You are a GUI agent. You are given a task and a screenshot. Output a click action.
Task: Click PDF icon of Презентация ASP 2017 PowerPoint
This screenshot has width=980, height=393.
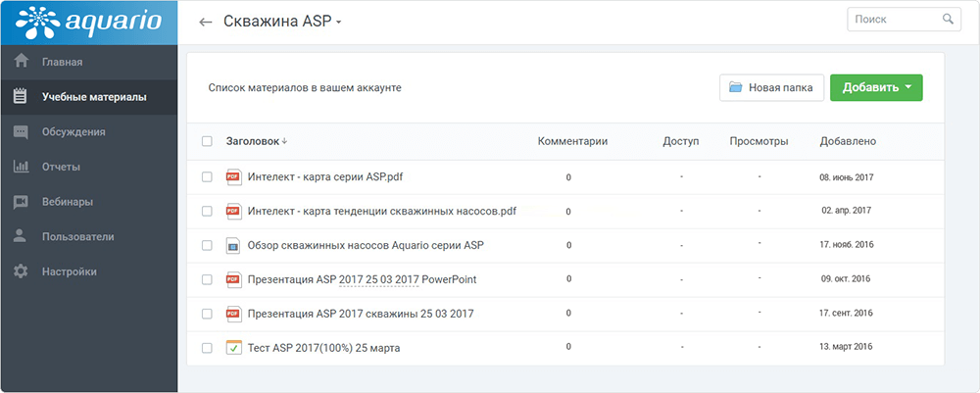(x=233, y=279)
